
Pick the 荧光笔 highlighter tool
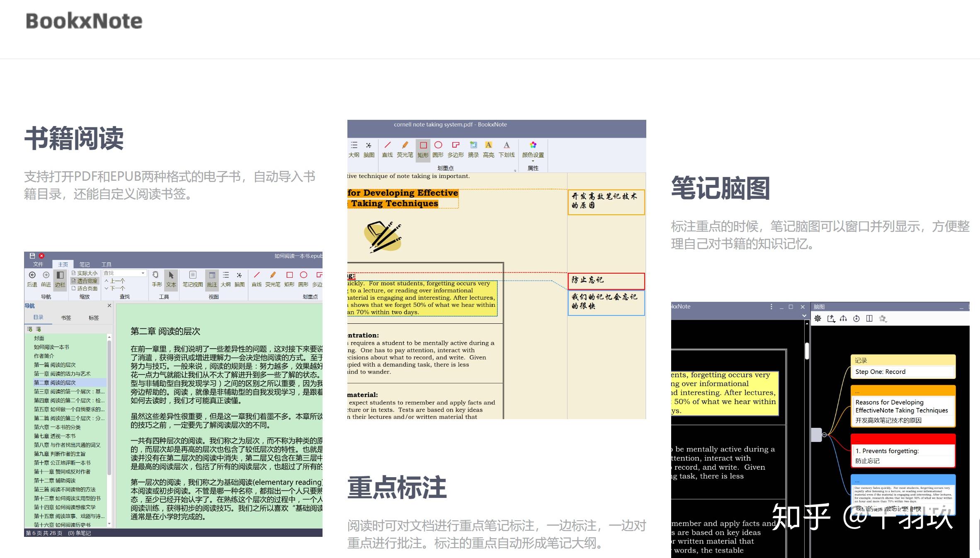pyautogui.click(x=405, y=149)
